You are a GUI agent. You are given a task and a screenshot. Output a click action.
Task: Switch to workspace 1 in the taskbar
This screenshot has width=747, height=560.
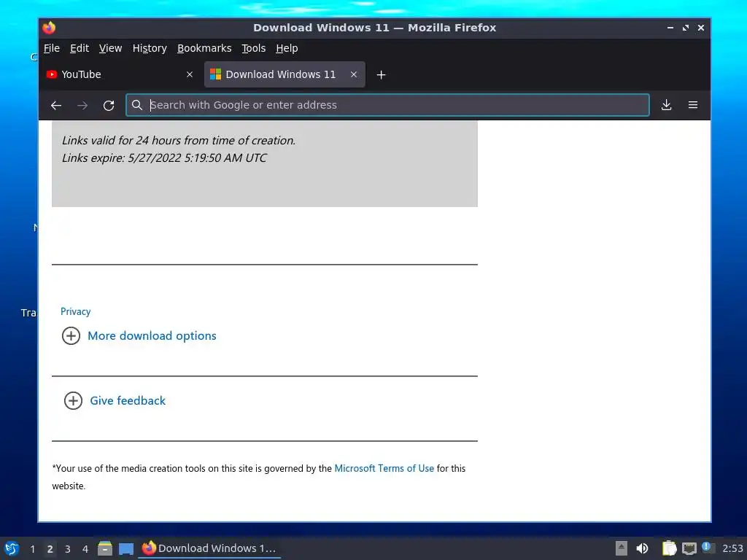[x=32, y=549]
